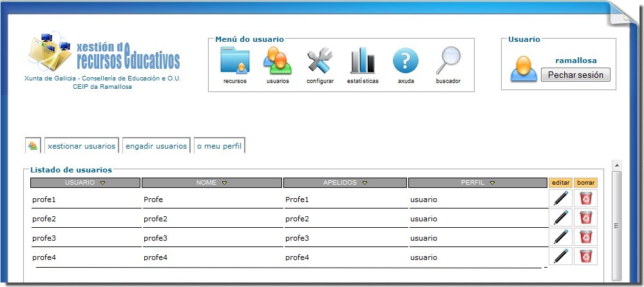Image resolution: width=644 pixels, height=287 pixels.
Task: Open the axuda help icon
Action: 406,62
